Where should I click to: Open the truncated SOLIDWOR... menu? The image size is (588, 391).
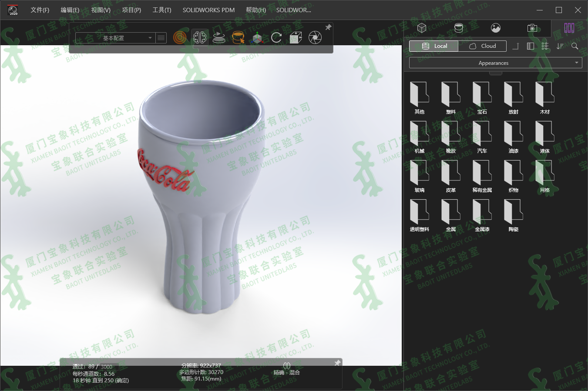click(x=294, y=10)
